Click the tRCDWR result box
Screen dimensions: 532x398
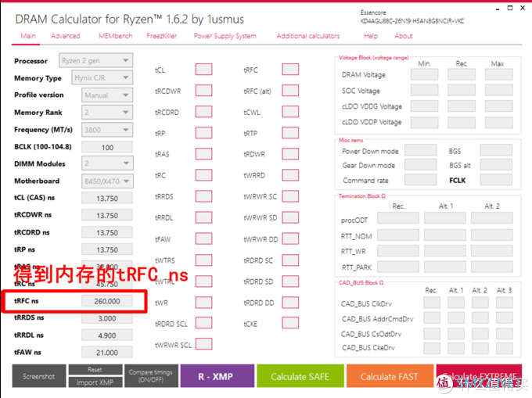point(203,91)
